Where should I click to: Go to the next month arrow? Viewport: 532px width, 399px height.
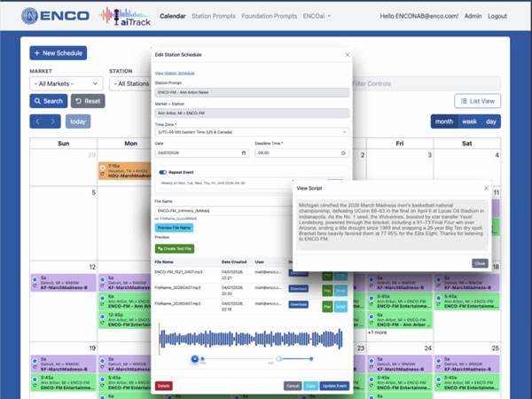point(55,121)
